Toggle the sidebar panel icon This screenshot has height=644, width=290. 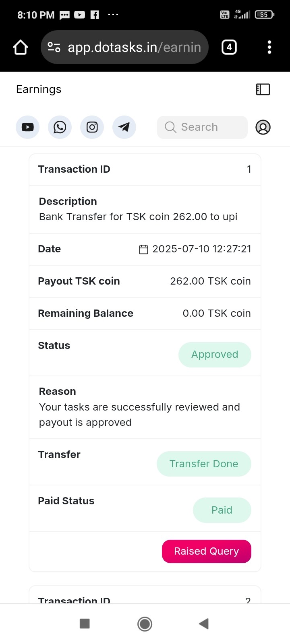click(263, 89)
